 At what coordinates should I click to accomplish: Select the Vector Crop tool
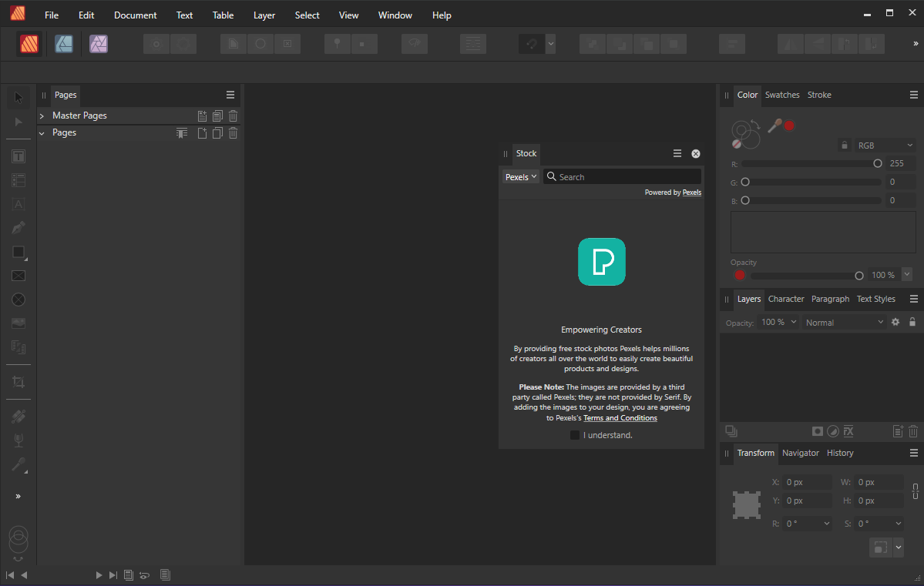click(18, 382)
